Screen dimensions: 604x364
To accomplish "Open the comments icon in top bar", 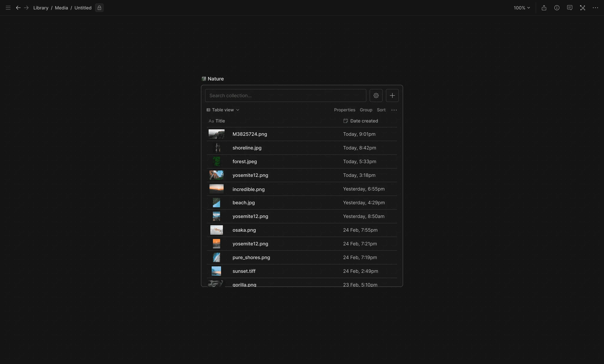I will point(570,8).
